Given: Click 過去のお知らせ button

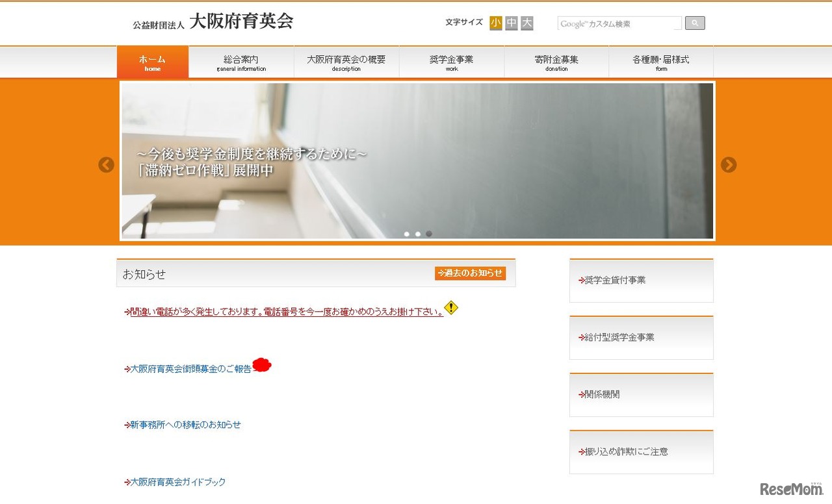Looking at the screenshot, I should pyautogui.click(x=470, y=273).
